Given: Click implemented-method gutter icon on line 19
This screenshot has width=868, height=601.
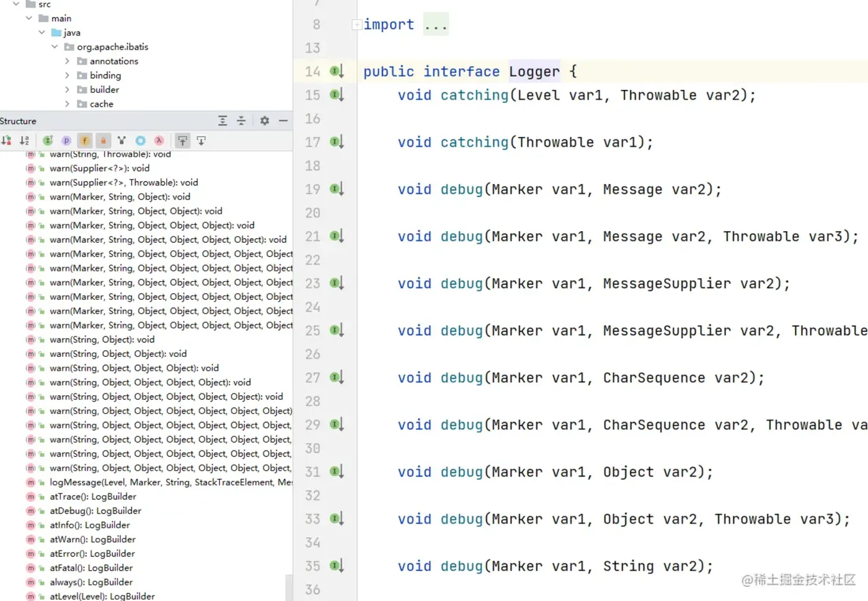Looking at the screenshot, I should click(337, 189).
